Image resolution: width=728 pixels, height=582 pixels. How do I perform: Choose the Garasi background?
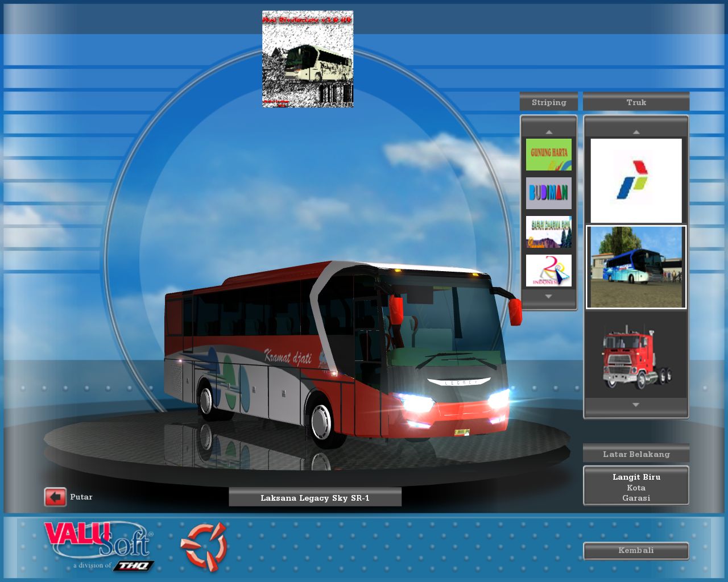coord(636,498)
